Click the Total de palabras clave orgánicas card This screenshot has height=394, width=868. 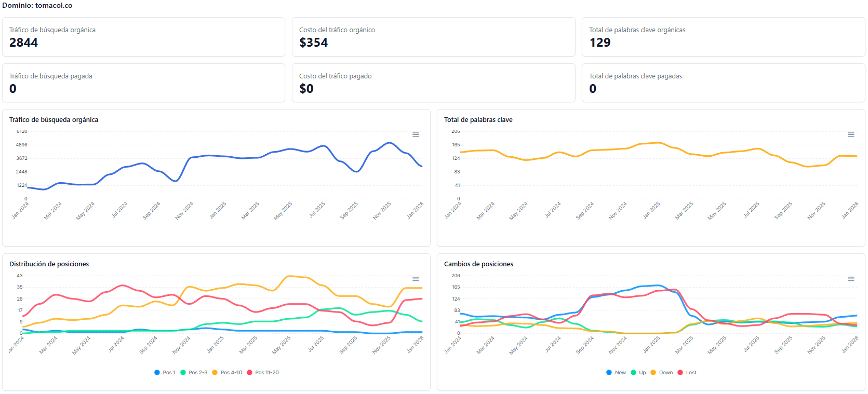723,37
